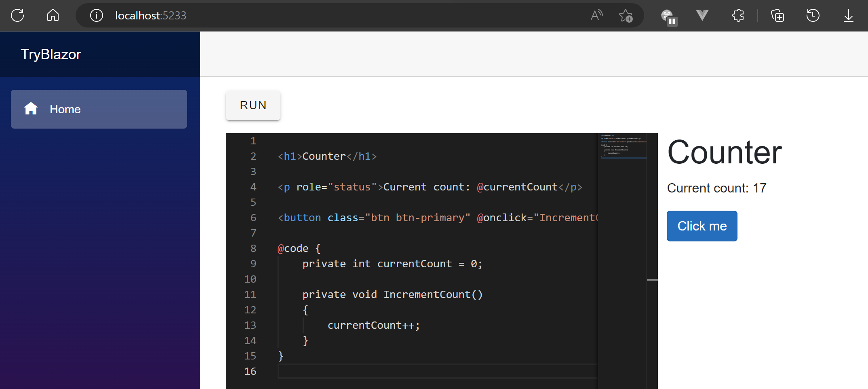Click the 'Click me' counter button
868x389 pixels.
[x=702, y=226]
